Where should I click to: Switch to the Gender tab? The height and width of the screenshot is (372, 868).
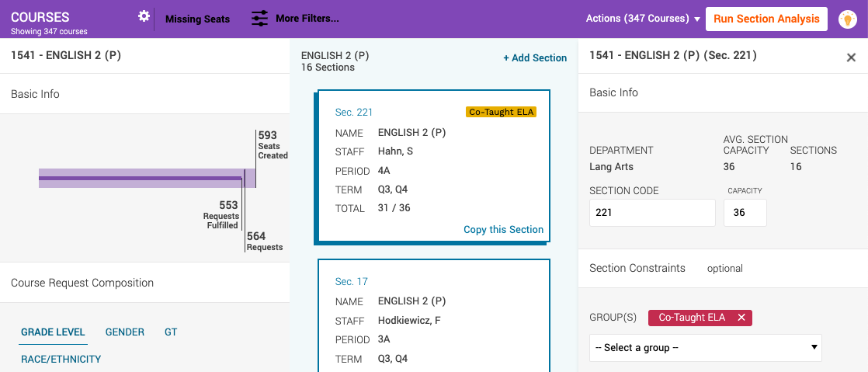(125, 332)
